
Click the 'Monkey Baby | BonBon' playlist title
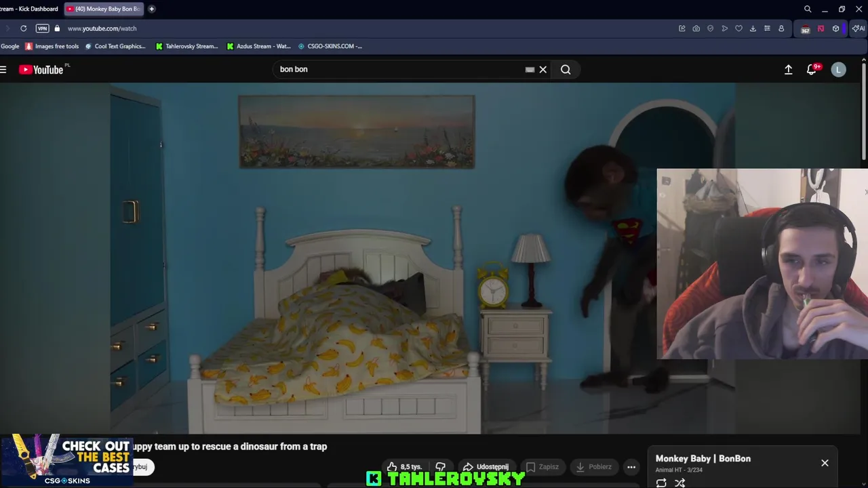click(x=703, y=458)
